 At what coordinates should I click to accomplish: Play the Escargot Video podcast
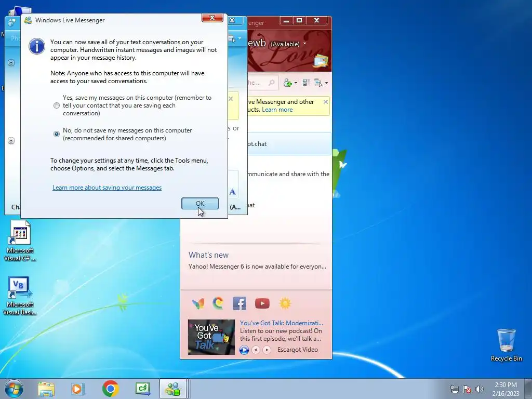244,350
